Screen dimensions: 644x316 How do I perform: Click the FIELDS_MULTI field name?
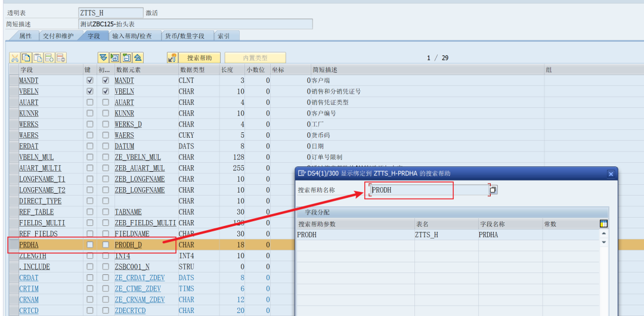(x=42, y=223)
